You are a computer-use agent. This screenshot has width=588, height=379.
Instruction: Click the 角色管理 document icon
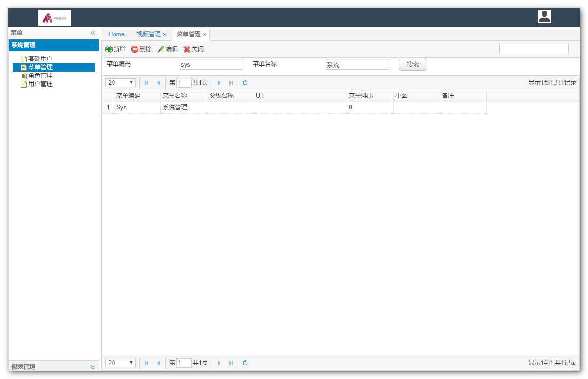pos(24,76)
